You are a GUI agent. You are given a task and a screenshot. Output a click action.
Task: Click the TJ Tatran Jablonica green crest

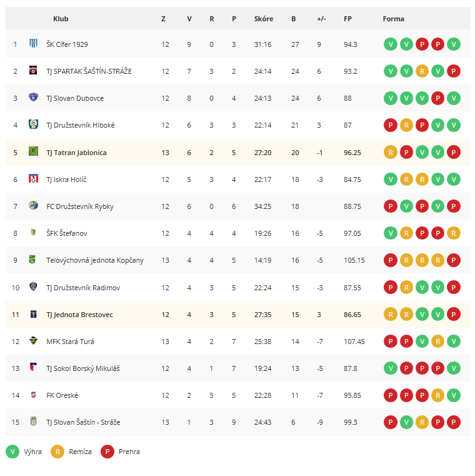[33, 151]
